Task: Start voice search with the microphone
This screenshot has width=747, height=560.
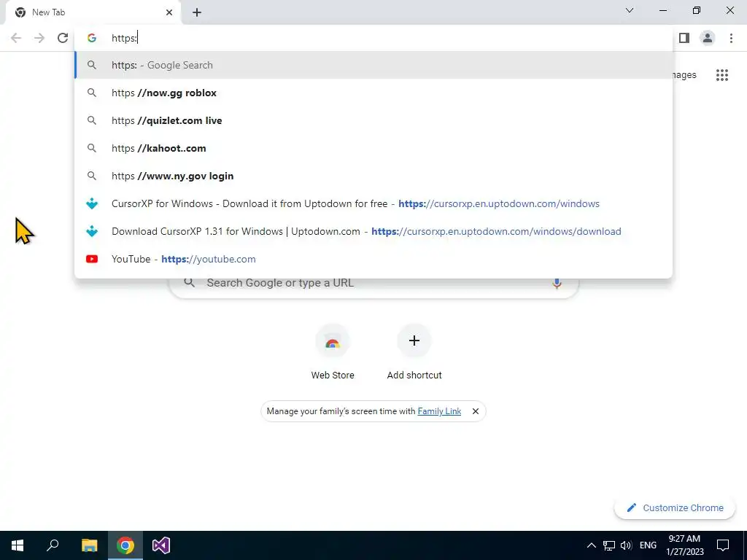Action: tap(557, 284)
